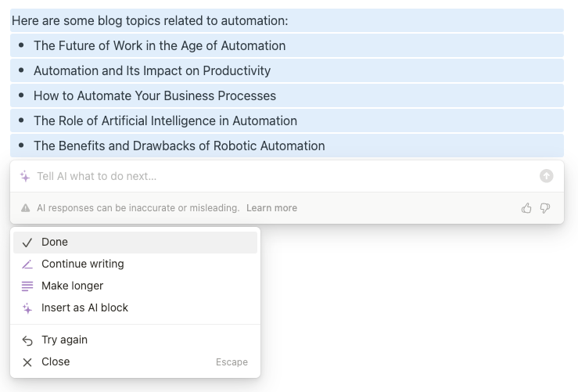Image resolution: width=578 pixels, height=392 pixels.
Task: Click the warning triangle icon
Action: 26,208
